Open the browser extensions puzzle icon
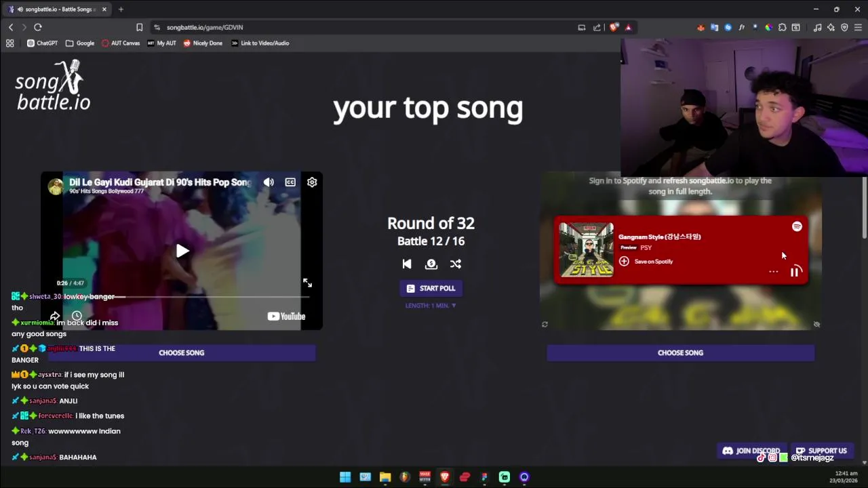The height and width of the screenshot is (488, 868). 782,27
